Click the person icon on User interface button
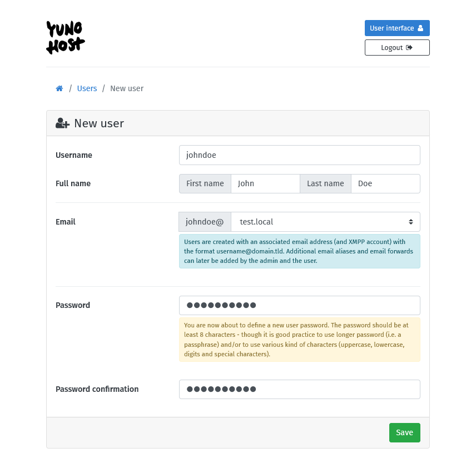 point(421,28)
